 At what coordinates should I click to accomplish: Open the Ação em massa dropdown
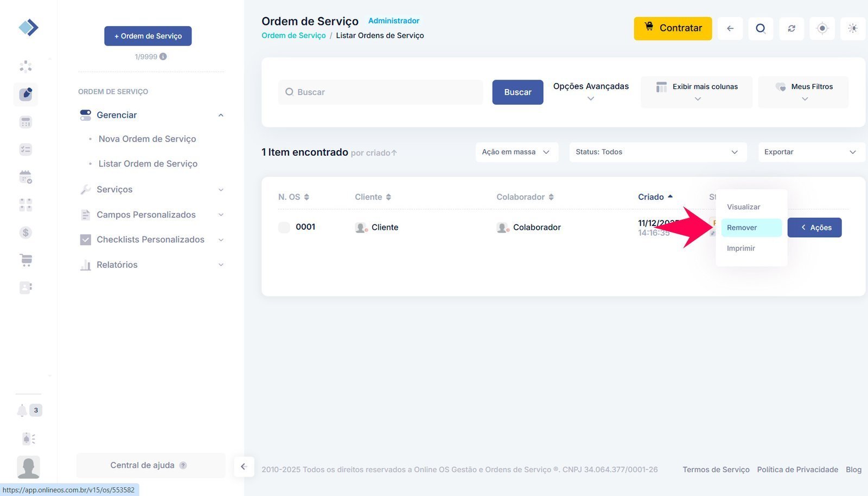(x=516, y=152)
